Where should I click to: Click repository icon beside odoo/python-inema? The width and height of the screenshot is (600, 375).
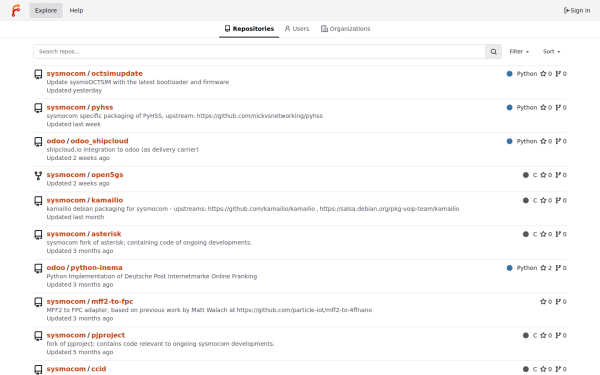pyautogui.click(x=38, y=268)
